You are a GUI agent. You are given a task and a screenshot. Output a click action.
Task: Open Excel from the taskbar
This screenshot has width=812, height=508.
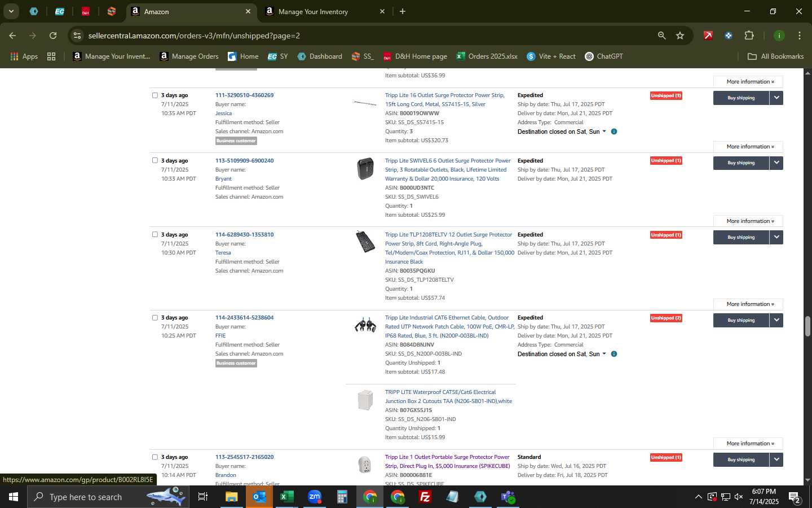tap(286, 497)
